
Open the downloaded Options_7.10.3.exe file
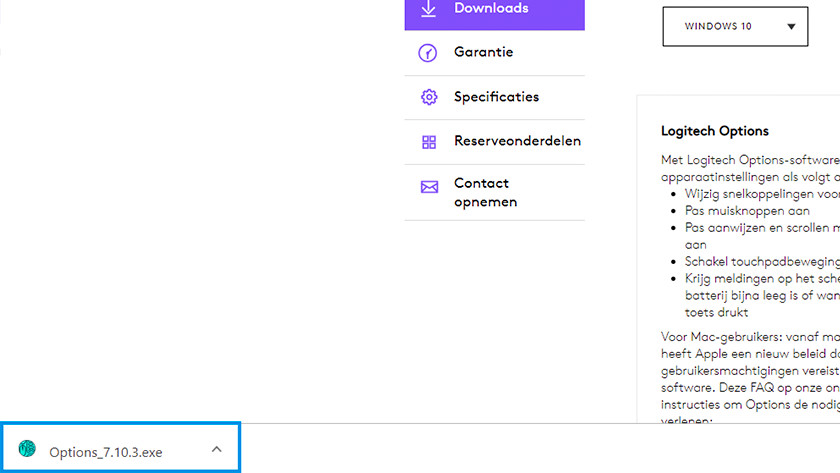click(x=105, y=451)
